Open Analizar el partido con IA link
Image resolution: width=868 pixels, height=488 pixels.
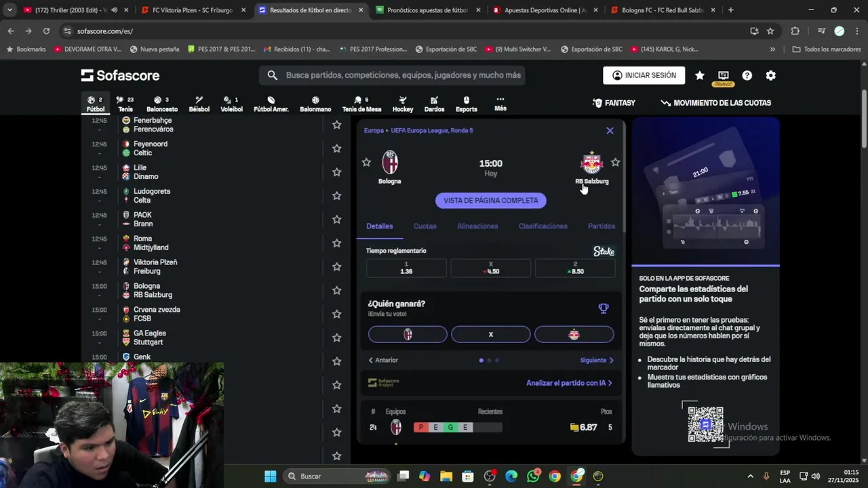pyautogui.click(x=570, y=383)
